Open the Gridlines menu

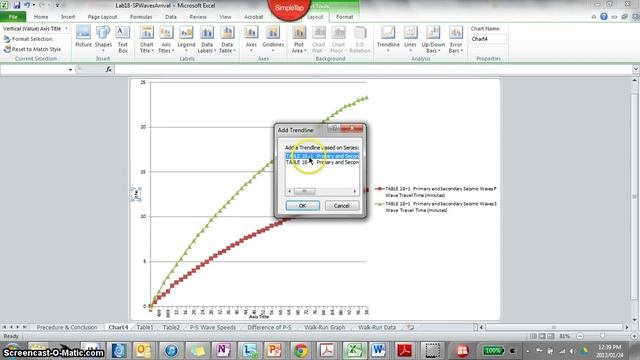tap(273, 38)
